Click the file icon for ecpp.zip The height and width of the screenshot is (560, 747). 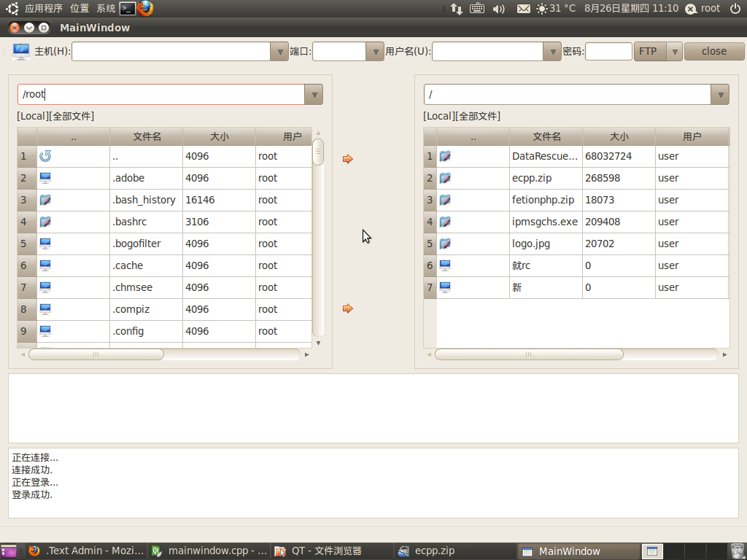445,178
